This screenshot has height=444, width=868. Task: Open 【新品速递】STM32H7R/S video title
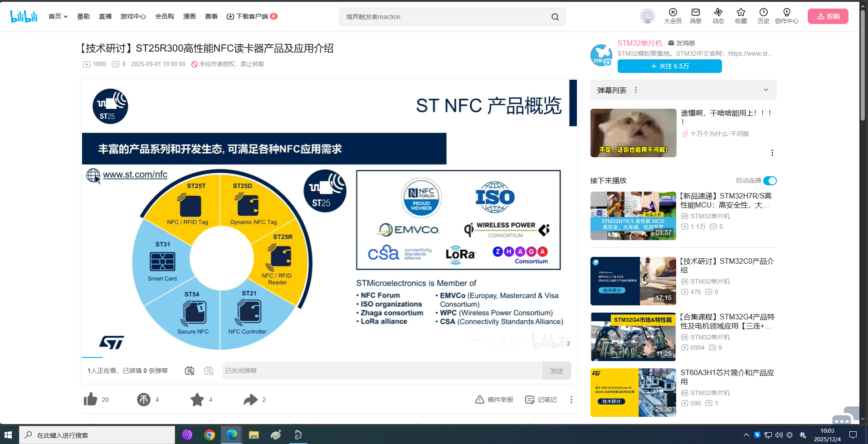726,200
